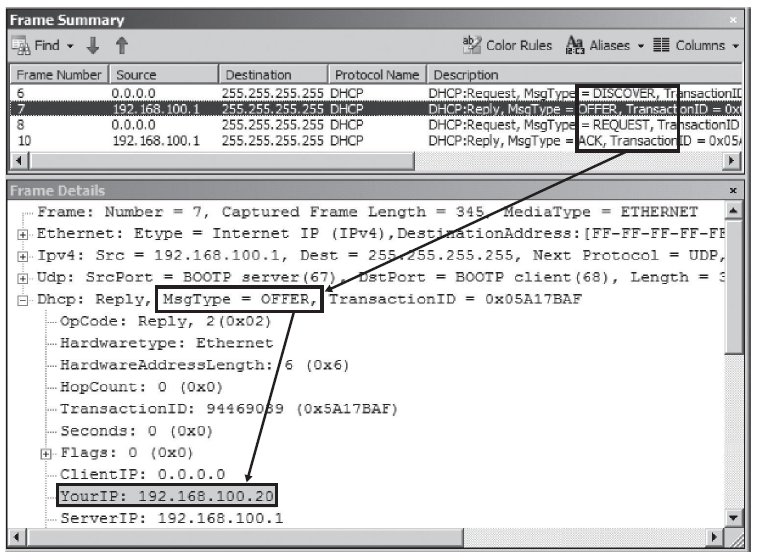Collapse the Dhcp Reply node
The image size is (759, 558).
pos(22,300)
